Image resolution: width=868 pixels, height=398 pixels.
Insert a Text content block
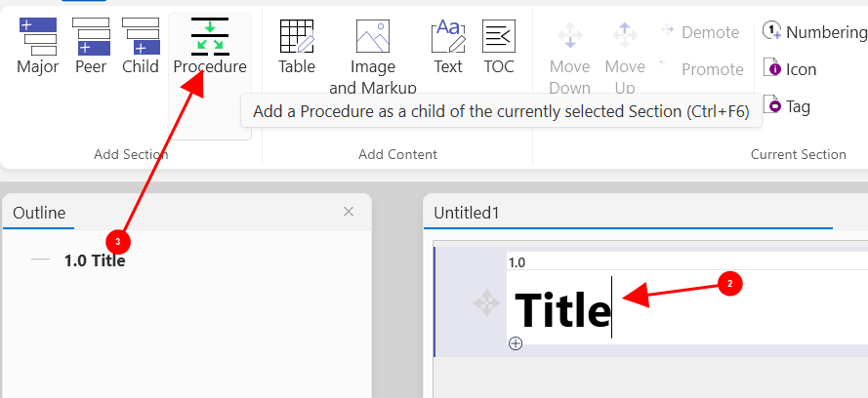448,47
